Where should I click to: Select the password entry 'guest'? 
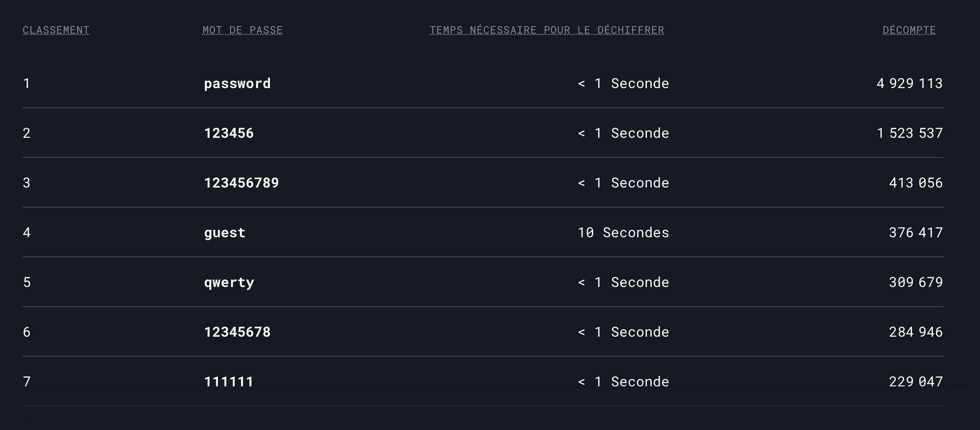[225, 232]
